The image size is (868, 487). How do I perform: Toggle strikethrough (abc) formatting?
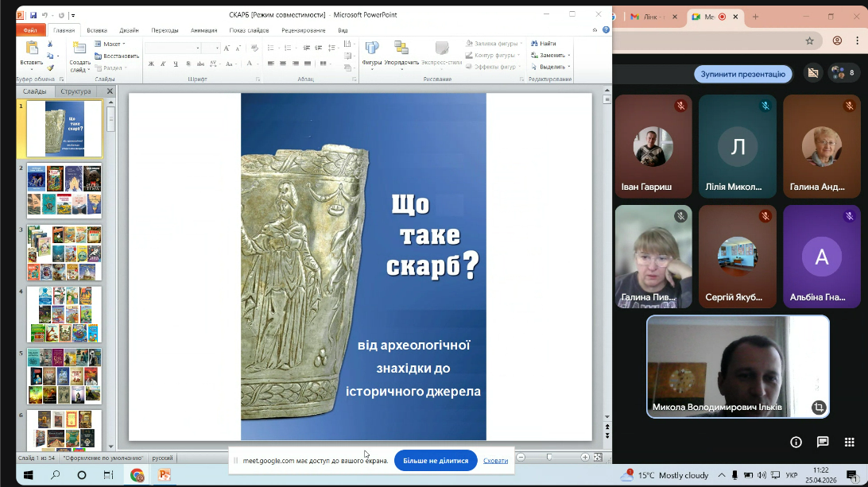point(200,64)
